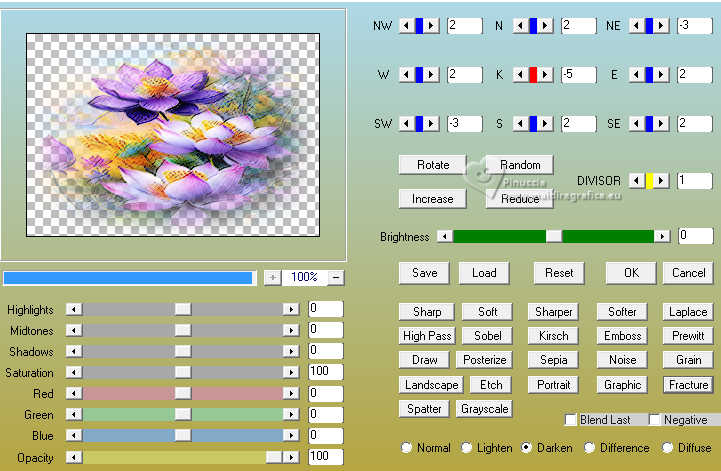Decrease the SE value with left arrow

click(637, 123)
